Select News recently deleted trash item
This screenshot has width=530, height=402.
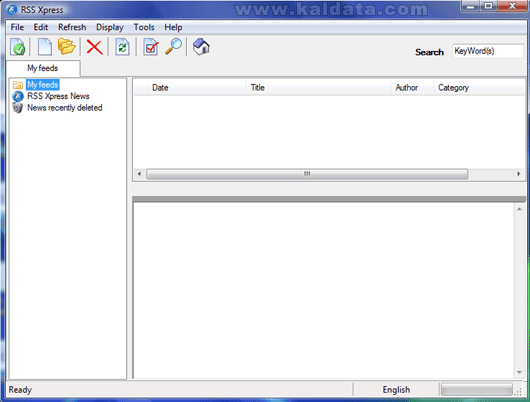click(x=65, y=108)
